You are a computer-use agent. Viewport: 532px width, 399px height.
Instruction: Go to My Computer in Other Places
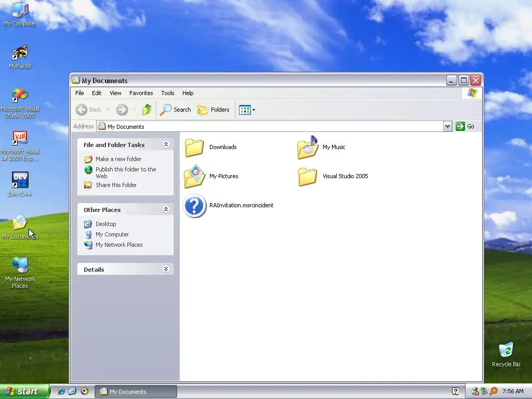click(x=112, y=234)
